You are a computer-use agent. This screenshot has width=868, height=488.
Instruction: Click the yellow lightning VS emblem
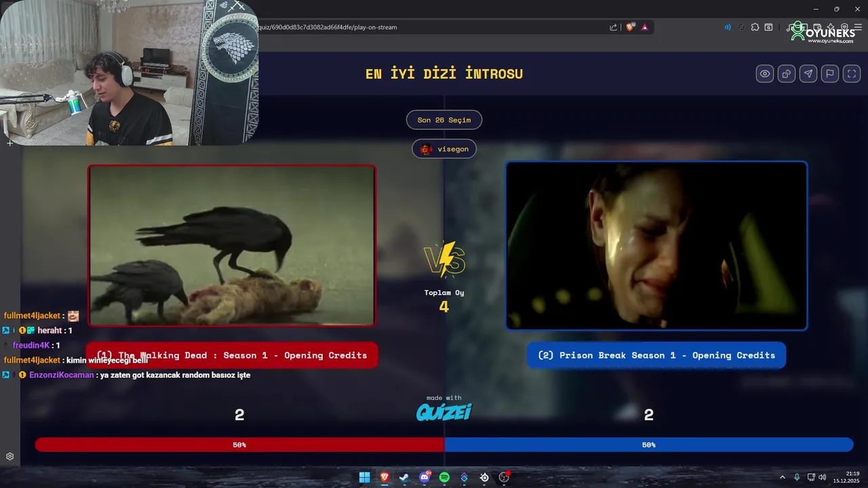pyautogui.click(x=444, y=260)
